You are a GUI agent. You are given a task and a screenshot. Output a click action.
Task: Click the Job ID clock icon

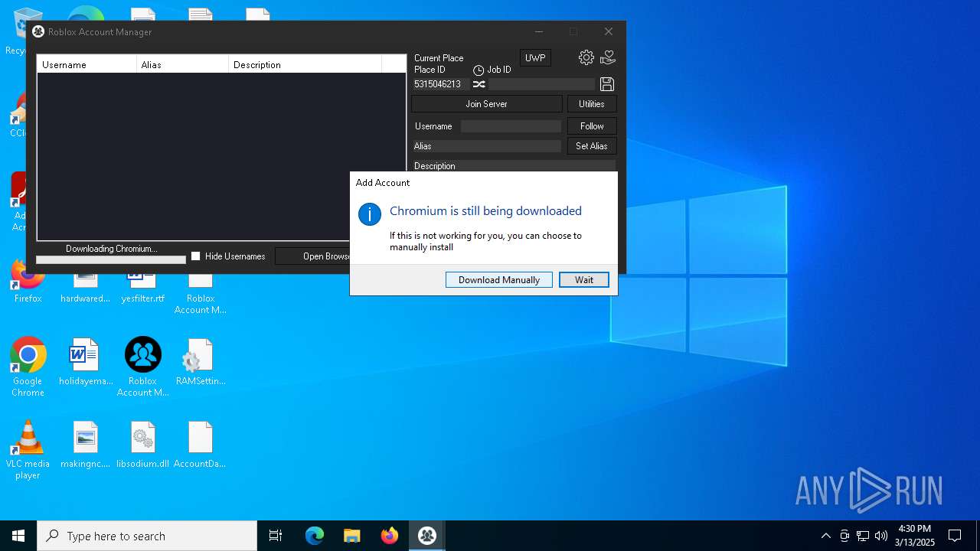point(479,70)
